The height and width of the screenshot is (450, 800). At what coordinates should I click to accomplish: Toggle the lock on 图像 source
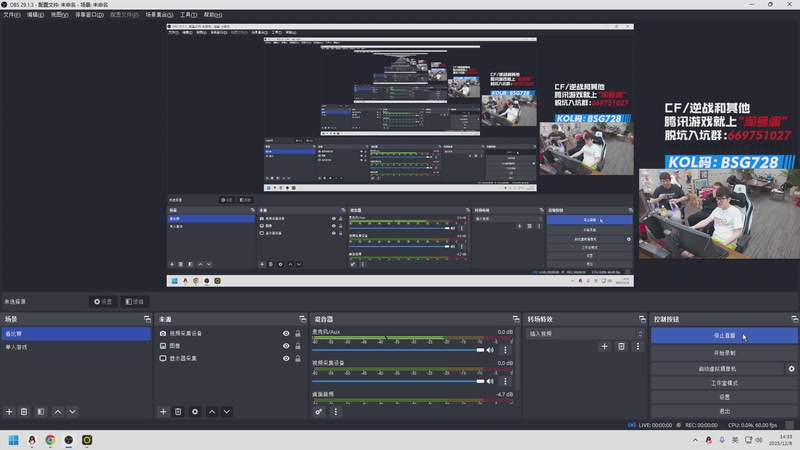click(x=298, y=346)
